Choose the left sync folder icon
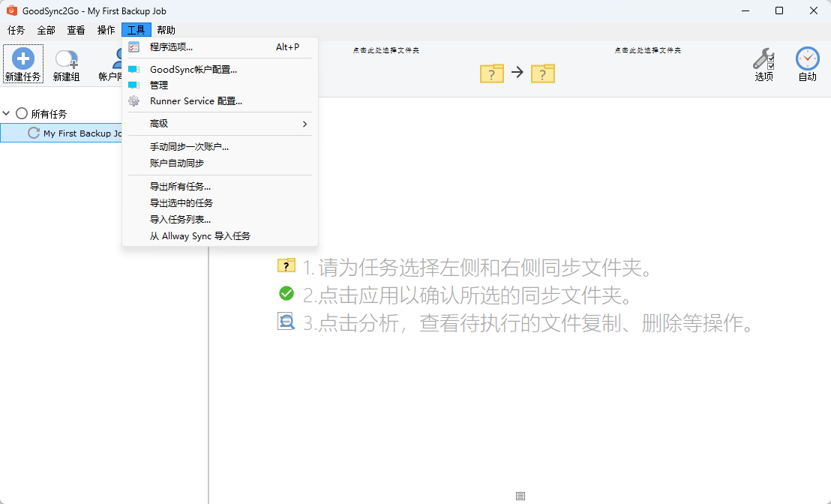Viewport: 831px width, 504px height. (492, 73)
